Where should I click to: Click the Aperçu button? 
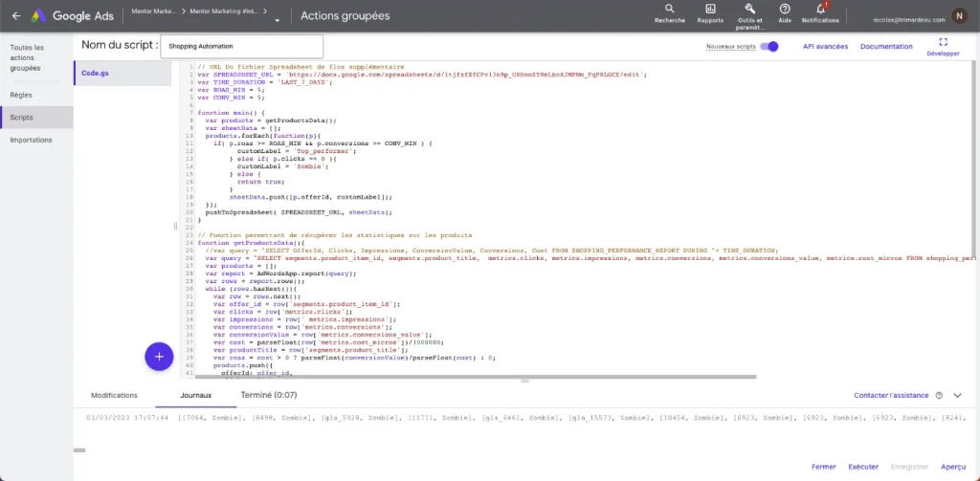click(x=953, y=467)
